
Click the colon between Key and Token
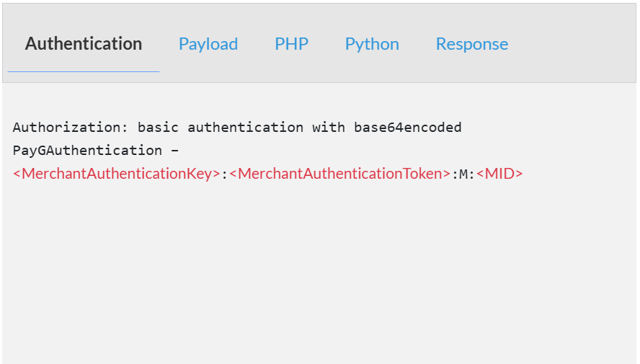point(224,175)
